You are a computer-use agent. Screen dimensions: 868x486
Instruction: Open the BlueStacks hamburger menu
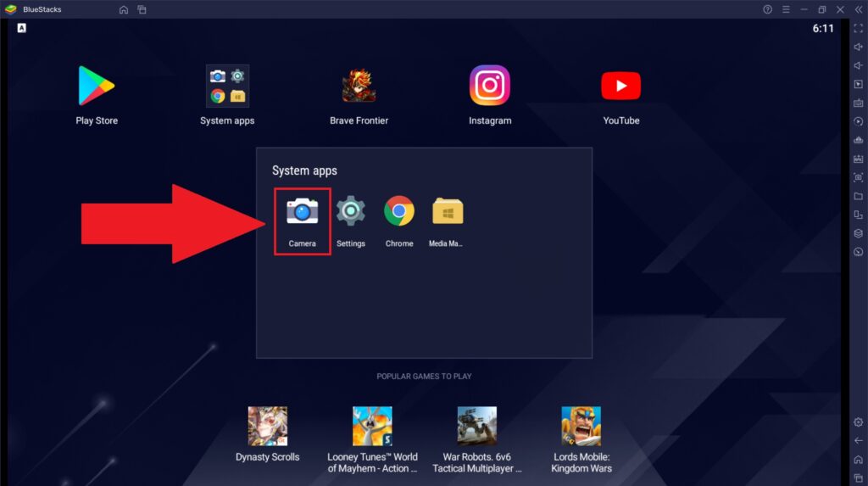[x=786, y=9]
